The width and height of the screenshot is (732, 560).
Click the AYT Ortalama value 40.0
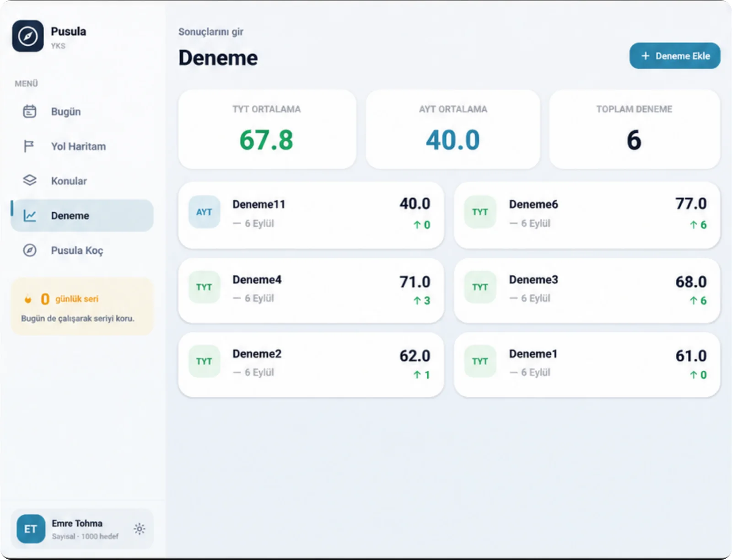453,140
